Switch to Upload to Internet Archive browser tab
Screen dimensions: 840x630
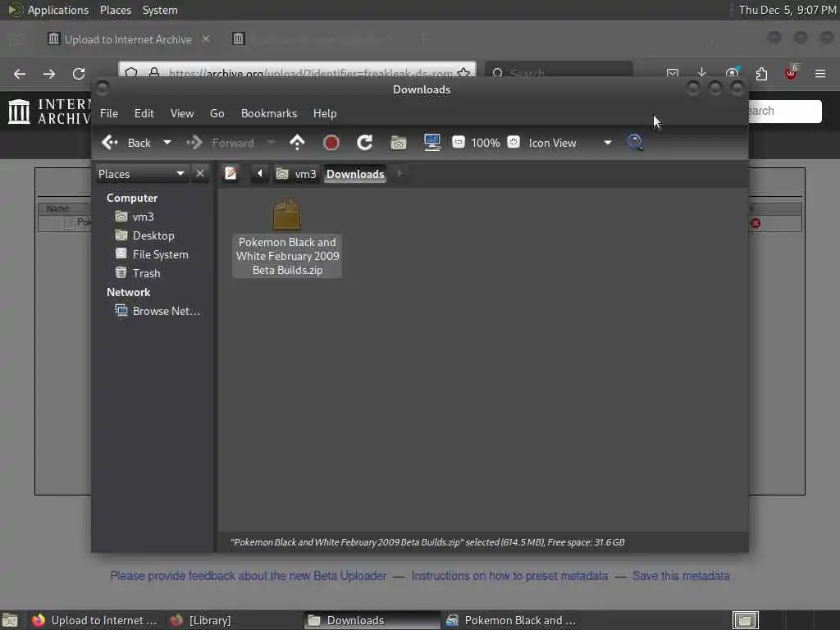(x=127, y=39)
